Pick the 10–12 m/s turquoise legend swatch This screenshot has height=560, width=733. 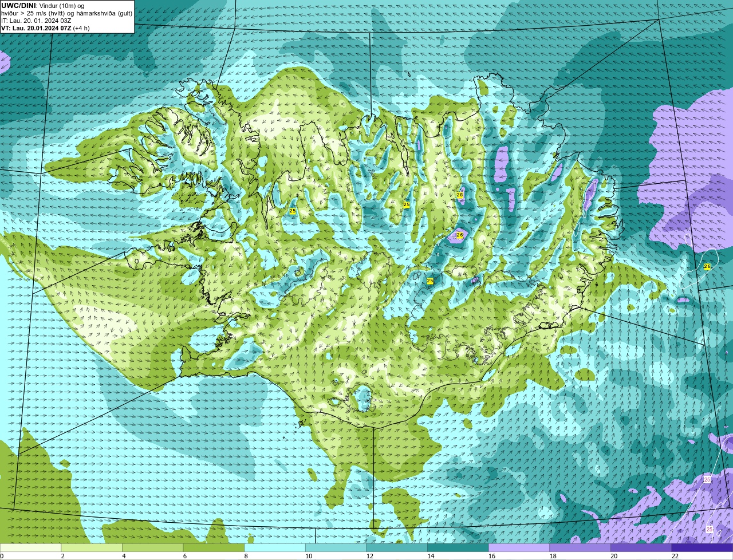pos(336,547)
